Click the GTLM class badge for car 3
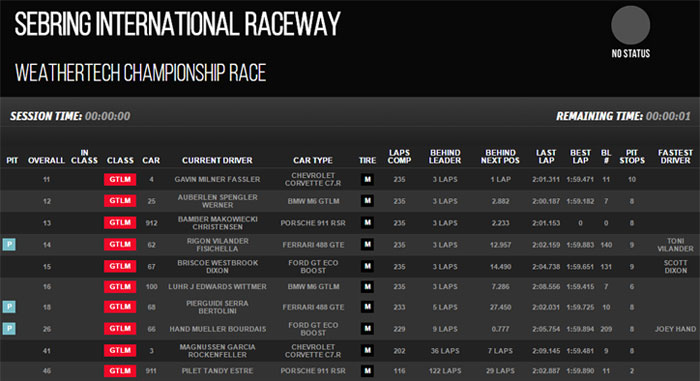 point(120,350)
